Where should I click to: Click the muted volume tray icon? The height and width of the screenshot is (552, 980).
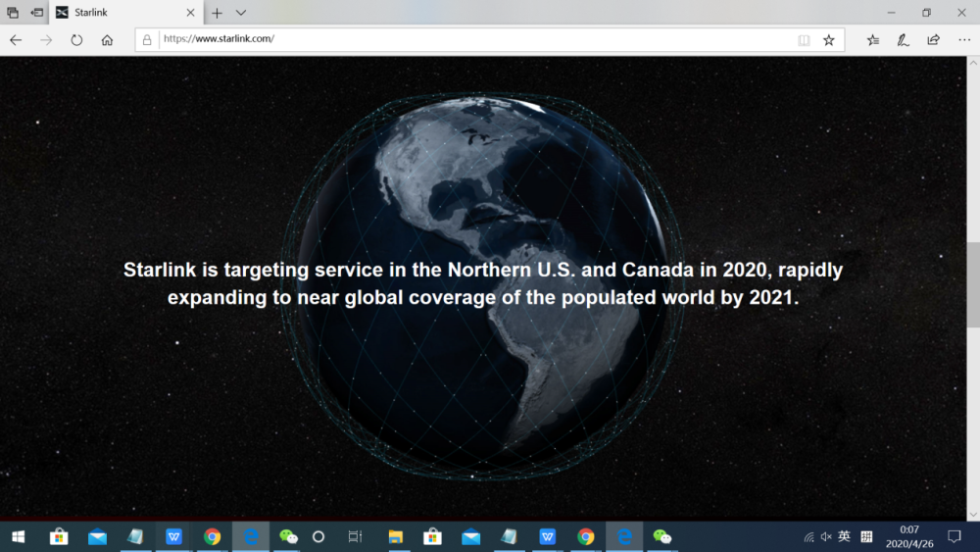[826, 536]
